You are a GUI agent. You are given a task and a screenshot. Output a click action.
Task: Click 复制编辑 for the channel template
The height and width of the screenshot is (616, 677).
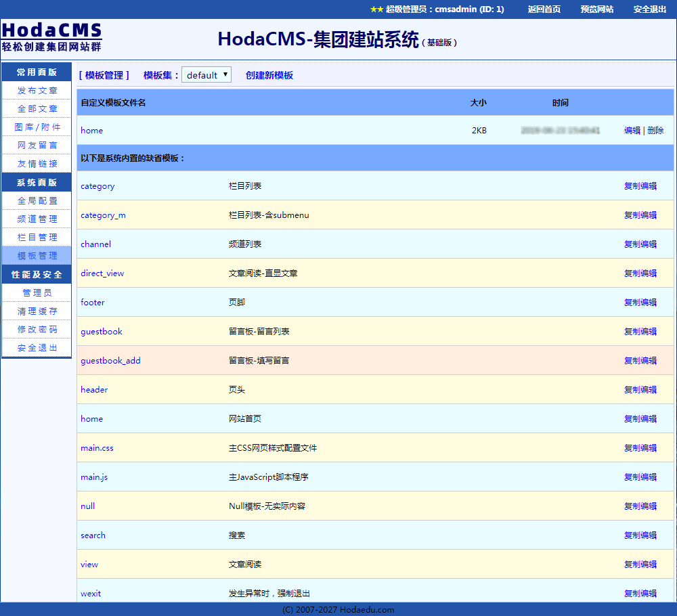point(640,244)
